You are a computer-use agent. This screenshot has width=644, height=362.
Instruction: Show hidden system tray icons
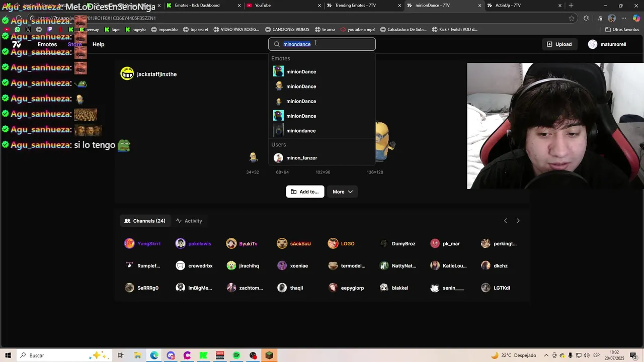click(x=546, y=355)
